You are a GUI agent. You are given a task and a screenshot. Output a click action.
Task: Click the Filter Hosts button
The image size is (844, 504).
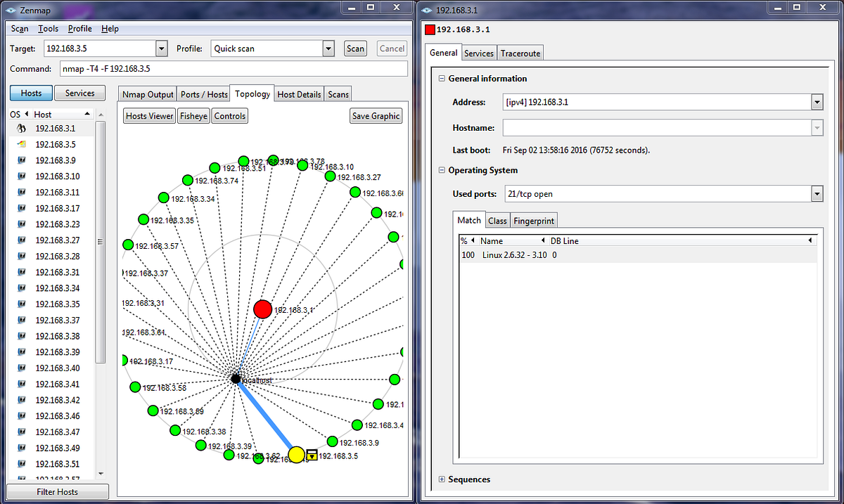[58, 492]
